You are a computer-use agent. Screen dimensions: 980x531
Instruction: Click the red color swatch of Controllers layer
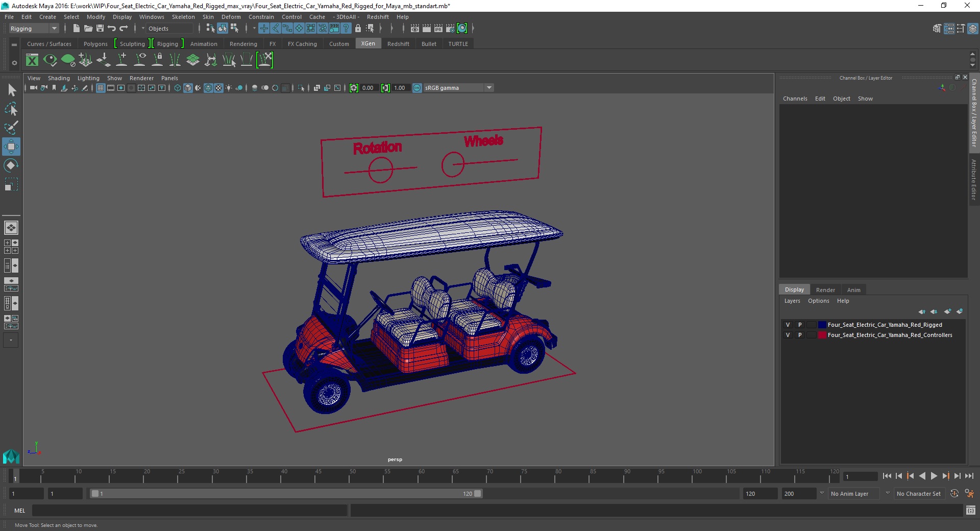click(x=822, y=335)
